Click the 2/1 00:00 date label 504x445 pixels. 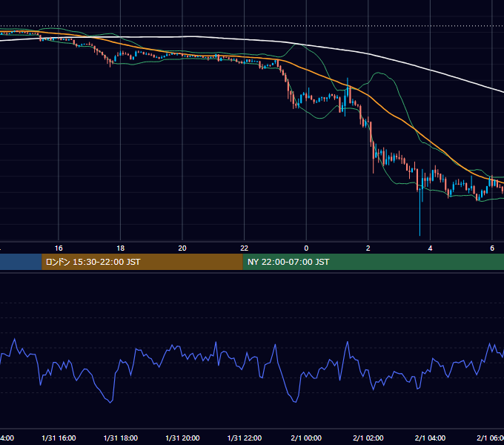[306, 438]
